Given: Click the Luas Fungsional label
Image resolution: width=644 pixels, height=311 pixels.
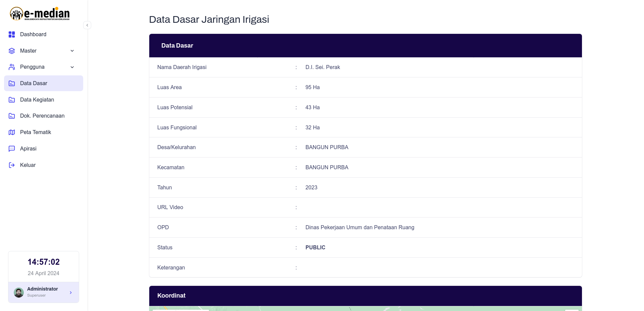Looking at the screenshot, I should pos(177,128).
